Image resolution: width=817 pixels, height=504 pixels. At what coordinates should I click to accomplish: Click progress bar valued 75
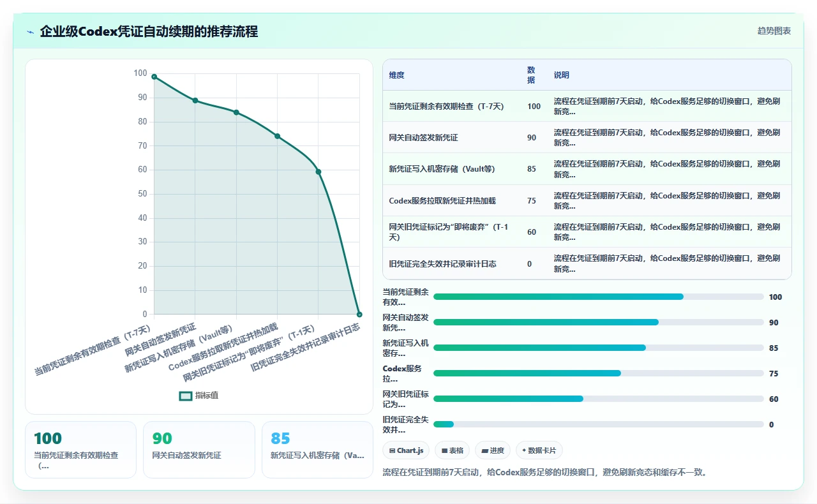pyautogui.click(x=599, y=373)
